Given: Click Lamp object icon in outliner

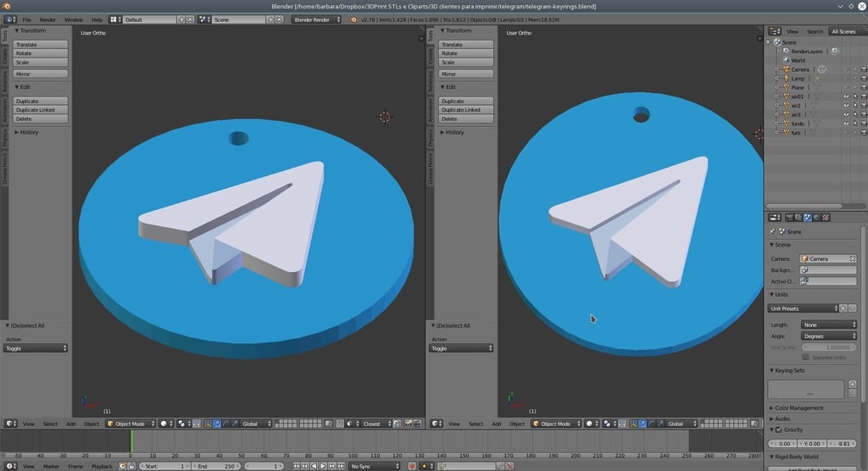Looking at the screenshot, I should tap(786, 78).
